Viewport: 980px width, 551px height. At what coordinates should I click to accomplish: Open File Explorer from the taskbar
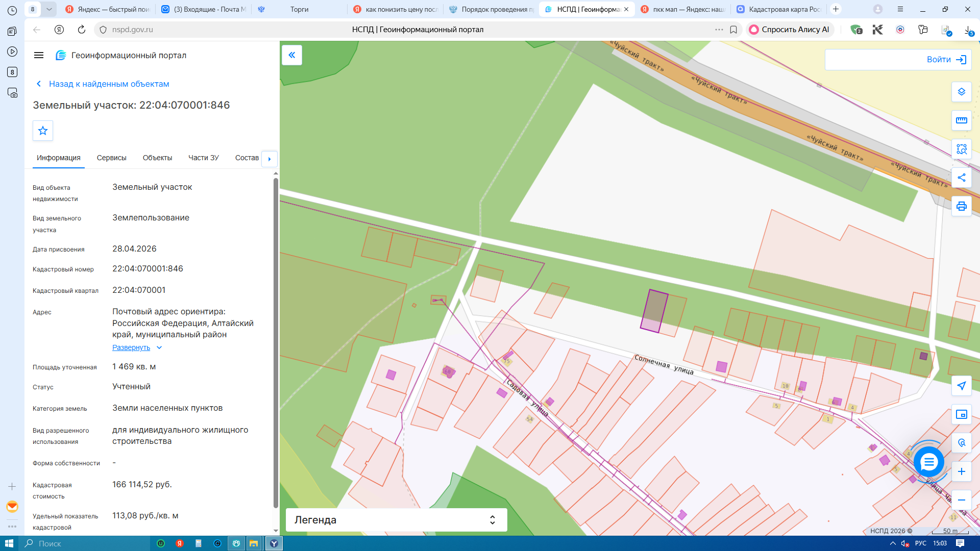point(254,543)
